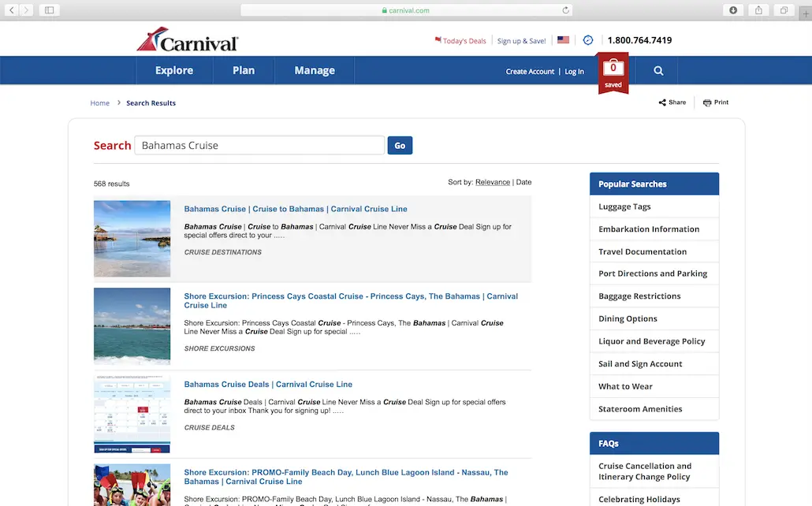Click the Bahamas Cruise search input field
The width and height of the screenshot is (812, 506).
click(259, 146)
